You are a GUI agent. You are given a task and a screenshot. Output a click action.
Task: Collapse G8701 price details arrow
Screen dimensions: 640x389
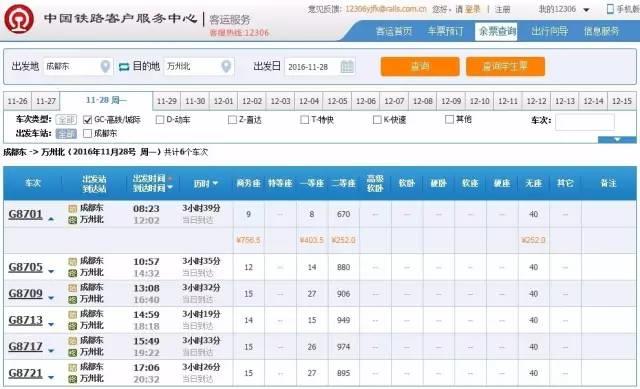[51, 219]
